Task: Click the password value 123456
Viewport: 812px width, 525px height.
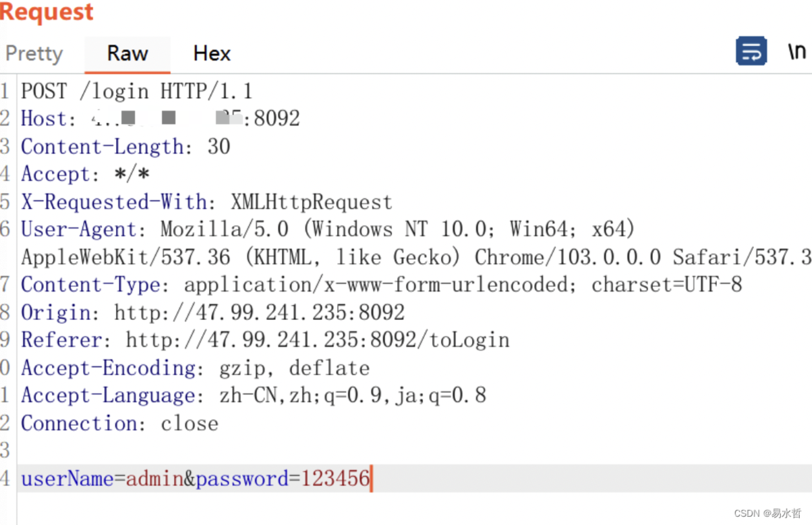Action: [335, 478]
